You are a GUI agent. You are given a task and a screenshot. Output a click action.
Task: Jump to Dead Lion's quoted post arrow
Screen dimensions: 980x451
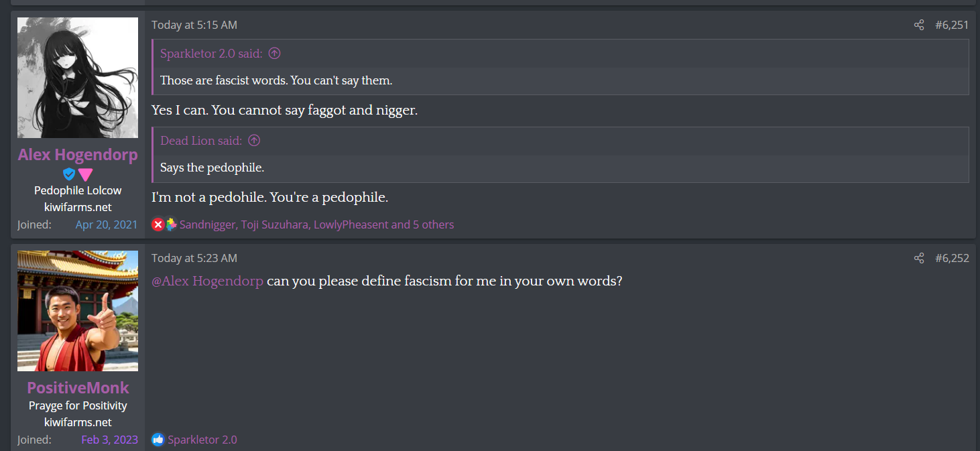254,141
